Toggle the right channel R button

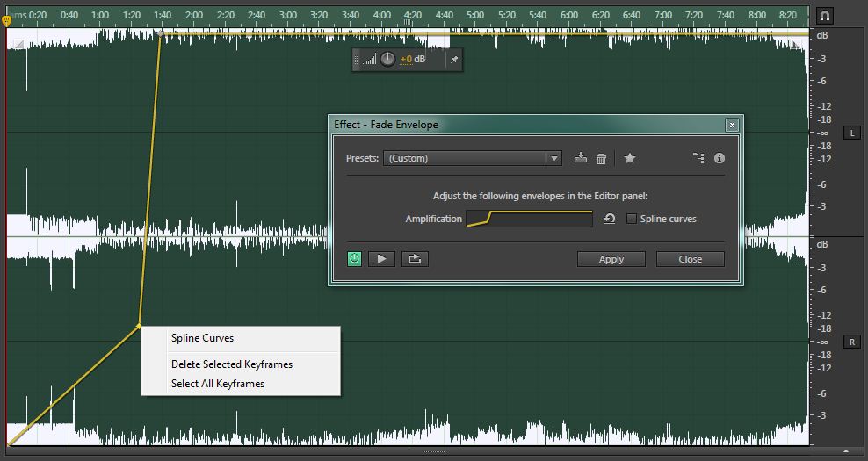(851, 342)
